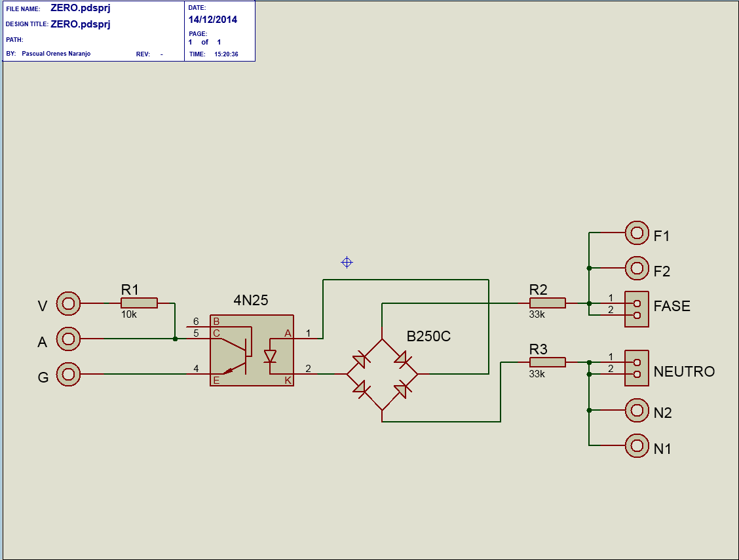Viewport: 739px width, 560px height.
Task: Select the R1 resistor body
Action: 139,303
